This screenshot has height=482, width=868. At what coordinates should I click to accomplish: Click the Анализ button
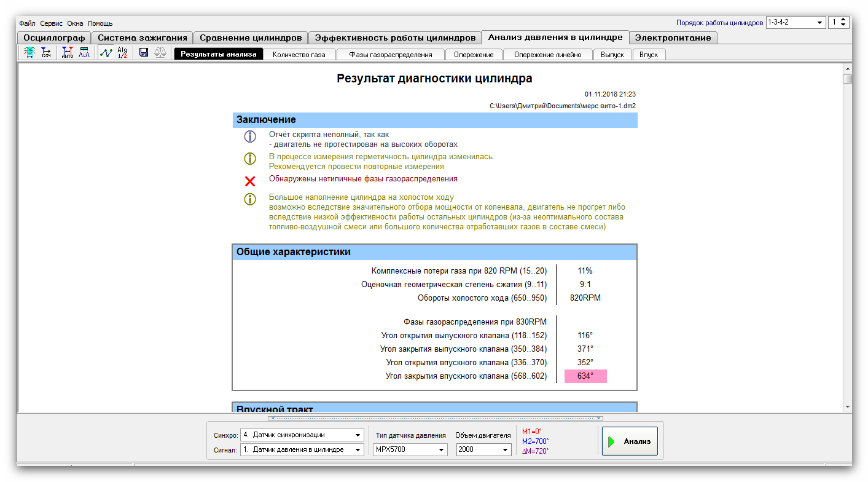coord(630,441)
